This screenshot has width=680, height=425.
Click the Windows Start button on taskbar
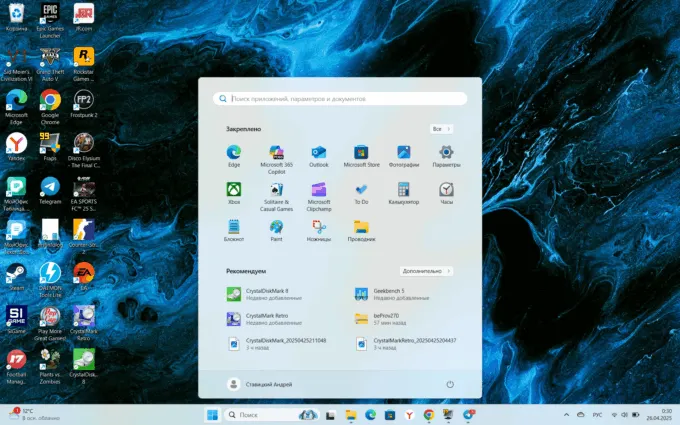tap(212, 414)
